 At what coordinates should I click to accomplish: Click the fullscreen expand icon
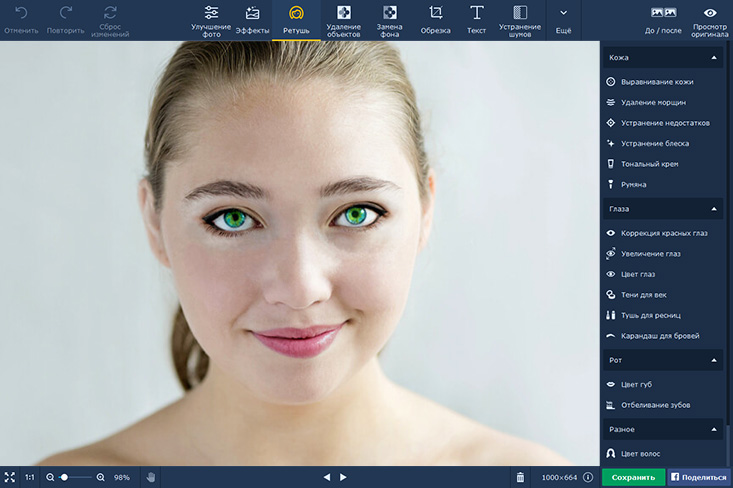10,477
